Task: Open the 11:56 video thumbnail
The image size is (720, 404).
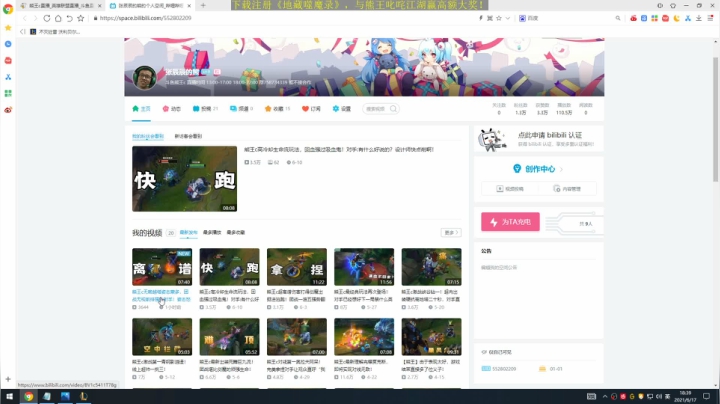Action: [364, 267]
